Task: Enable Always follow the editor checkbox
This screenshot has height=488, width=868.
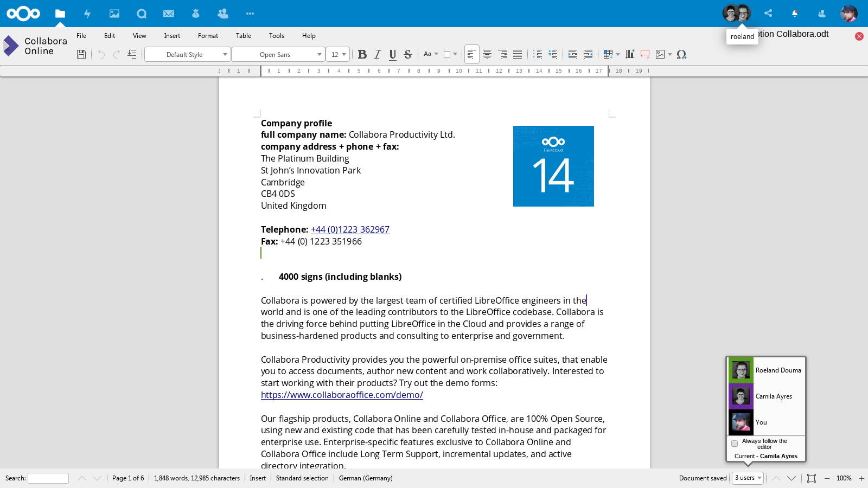Action: pos(735,444)
